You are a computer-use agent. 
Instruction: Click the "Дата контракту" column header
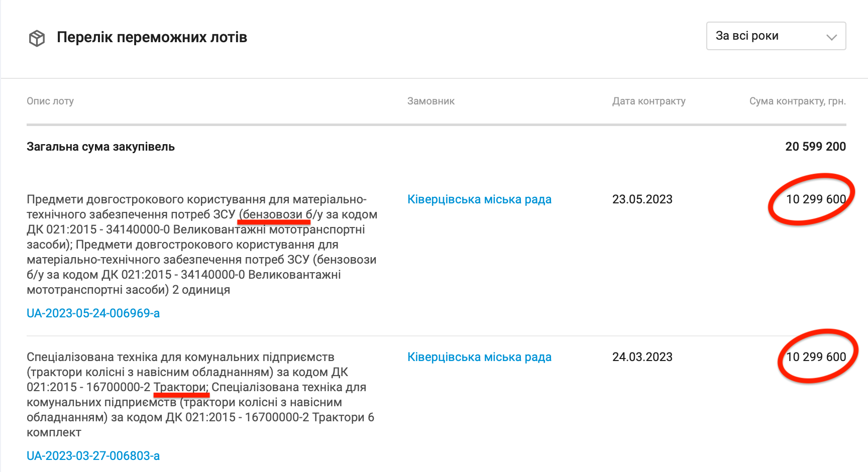648,101
